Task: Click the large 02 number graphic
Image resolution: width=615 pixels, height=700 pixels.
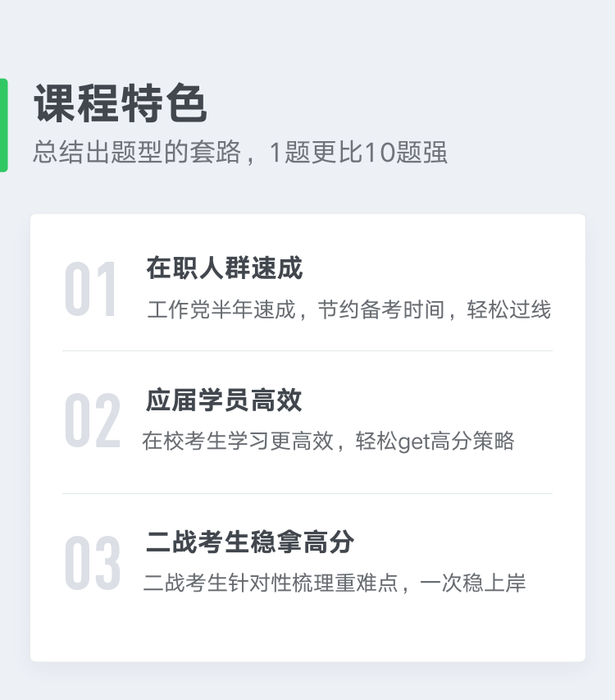Action: click(93, 420)
